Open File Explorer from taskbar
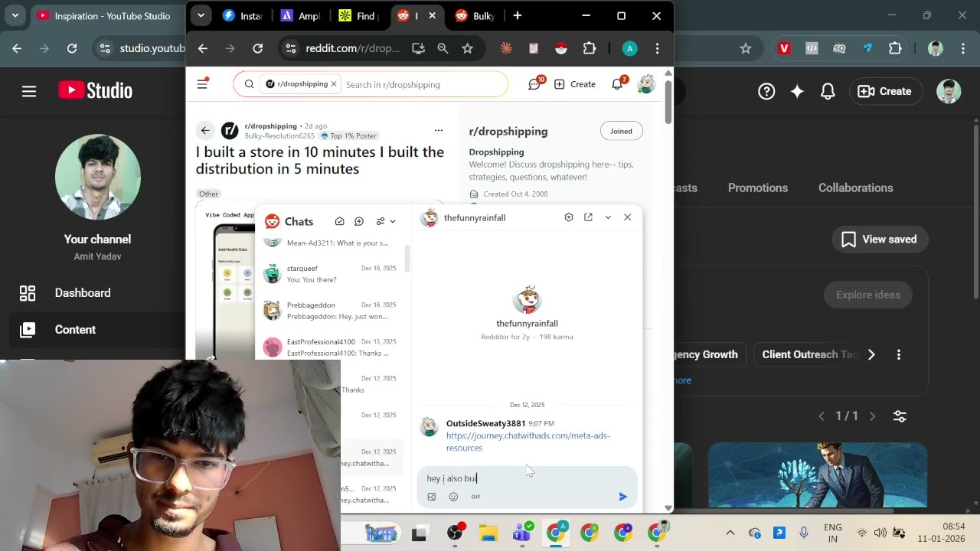Viewport: 980px width, 551px height. coord(488,533)
